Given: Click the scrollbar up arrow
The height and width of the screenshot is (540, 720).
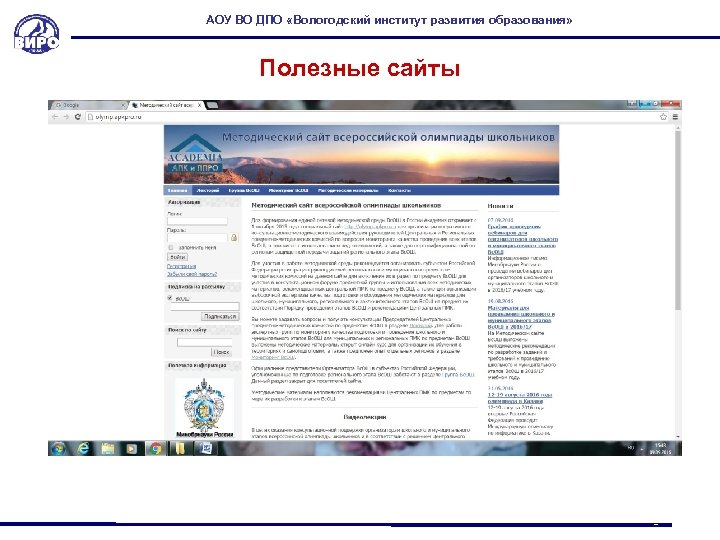Looking at the screenshot, I should pyautogui.click(x=678, y=128).
